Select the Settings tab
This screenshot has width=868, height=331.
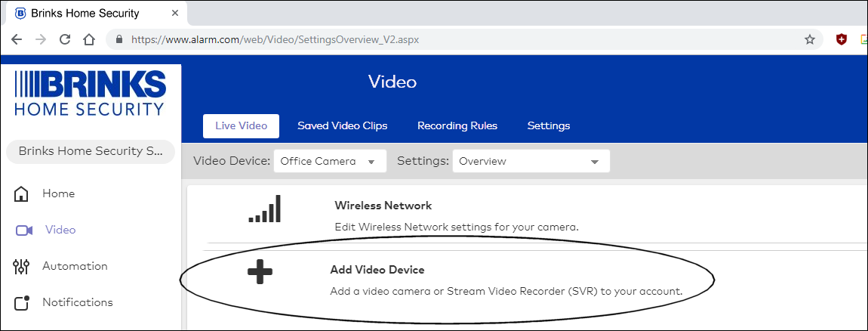point(549,126)
